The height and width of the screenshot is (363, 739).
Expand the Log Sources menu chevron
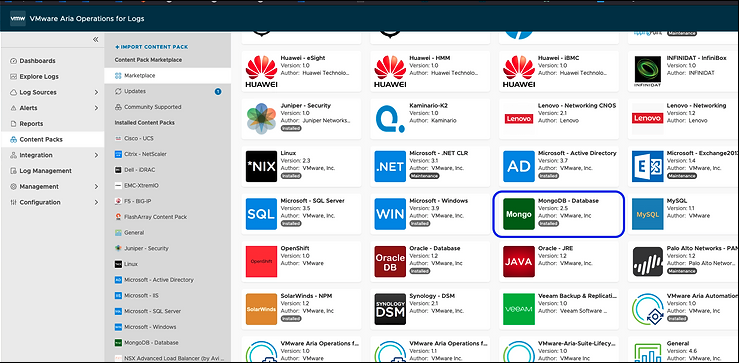[x=96, y=92]
